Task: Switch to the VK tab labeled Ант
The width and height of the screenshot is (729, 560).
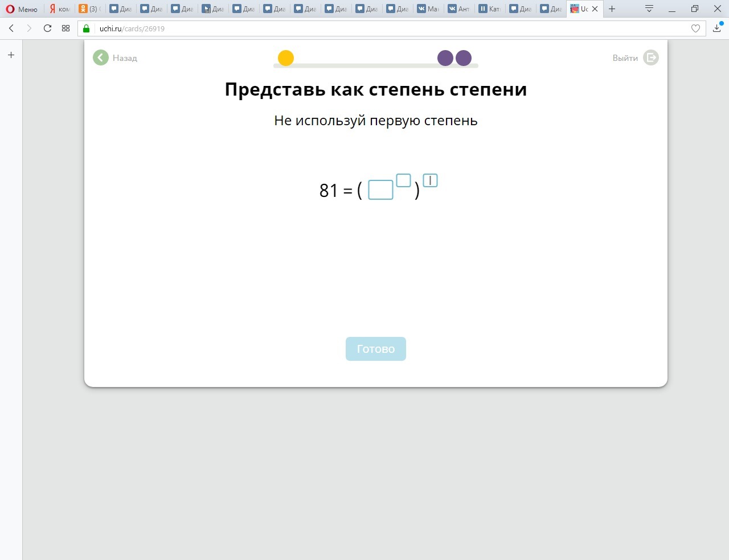Action: [x=458, y=9]
